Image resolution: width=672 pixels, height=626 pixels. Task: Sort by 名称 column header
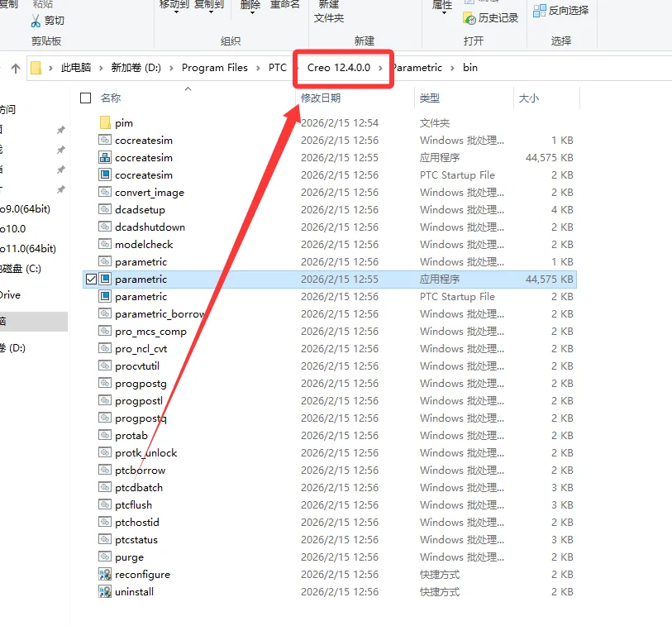pyautogui.click(x=111, y=98)
